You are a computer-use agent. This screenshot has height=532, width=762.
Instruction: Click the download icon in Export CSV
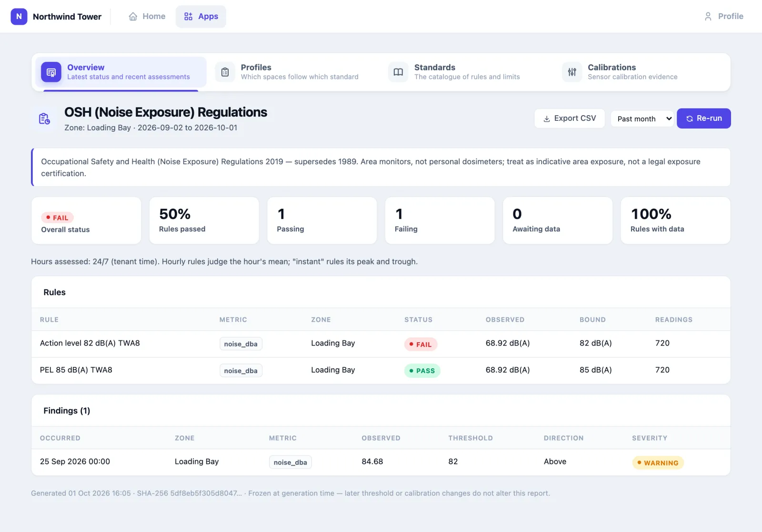pos(547,119)
